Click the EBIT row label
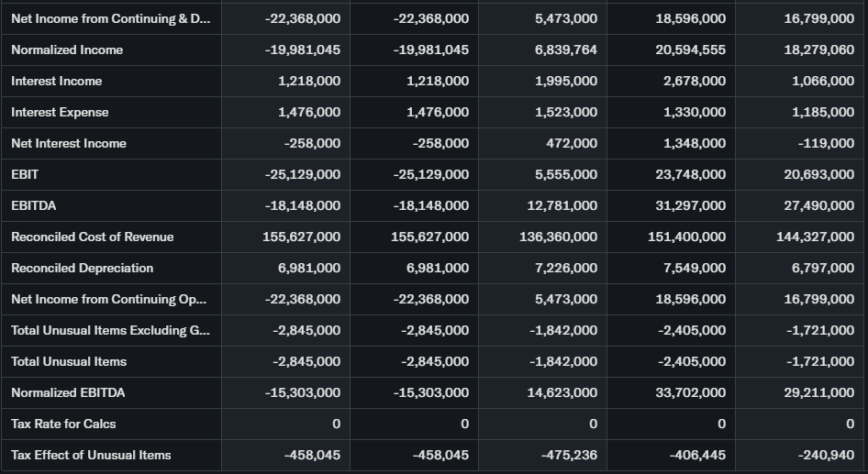Viewport: 868px width, 474px height. 25,174
